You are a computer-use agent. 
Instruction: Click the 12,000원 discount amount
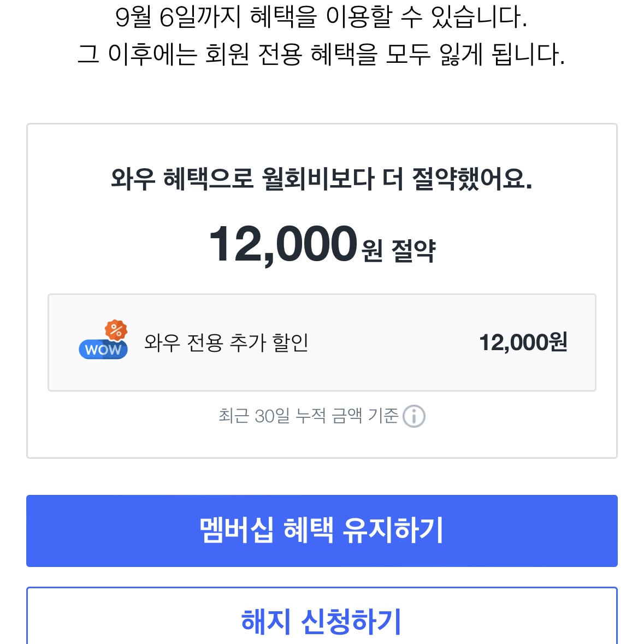coord(525,341)
